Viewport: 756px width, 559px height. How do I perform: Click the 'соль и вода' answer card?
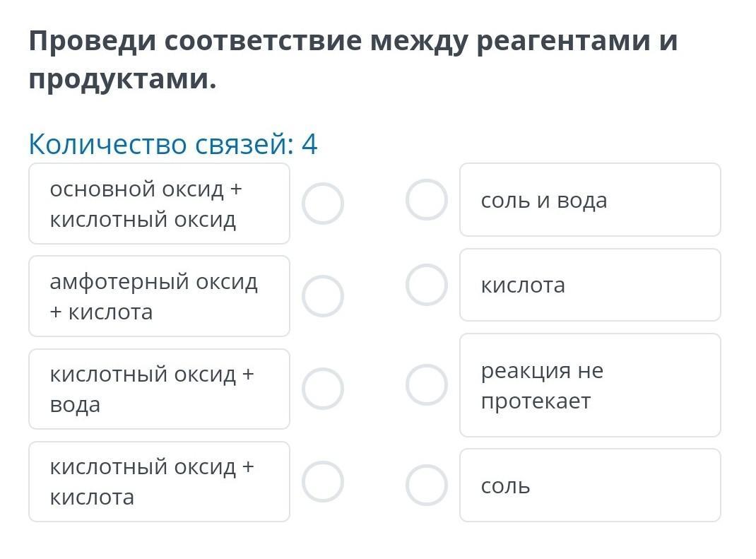coord(590,200)
